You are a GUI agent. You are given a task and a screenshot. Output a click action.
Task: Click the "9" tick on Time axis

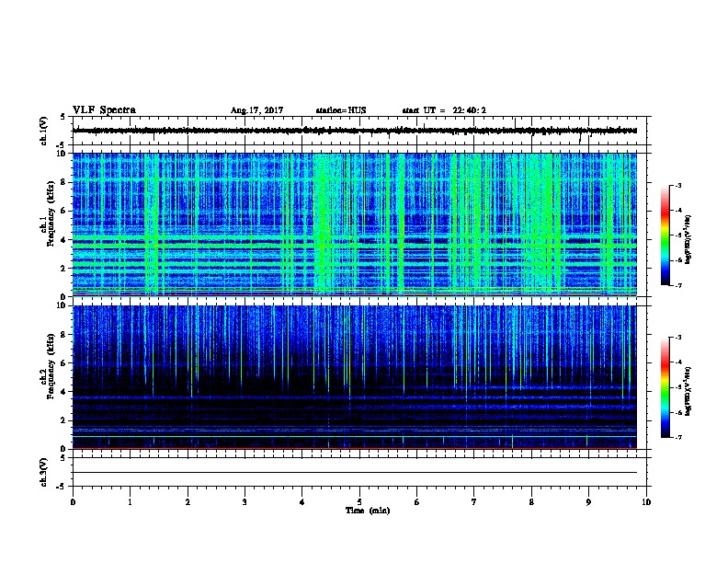tap(588, 502)
